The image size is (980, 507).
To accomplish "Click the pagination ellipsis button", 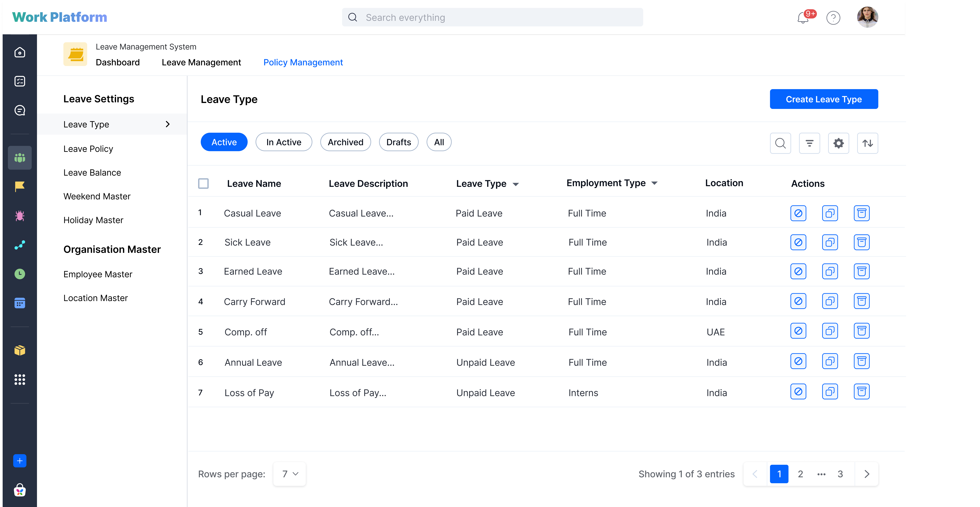I will pos(821,474).
